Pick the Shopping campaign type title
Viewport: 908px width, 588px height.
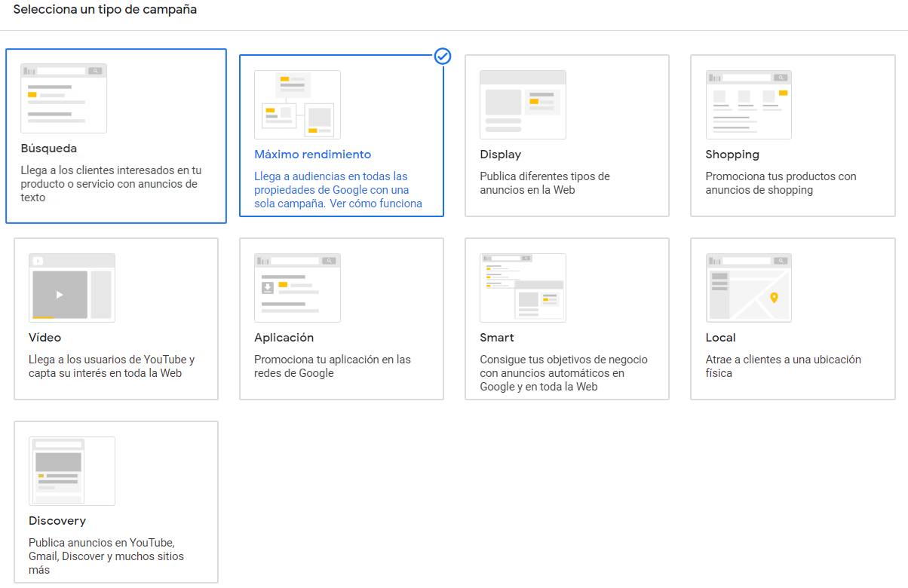tap(732, 155)
